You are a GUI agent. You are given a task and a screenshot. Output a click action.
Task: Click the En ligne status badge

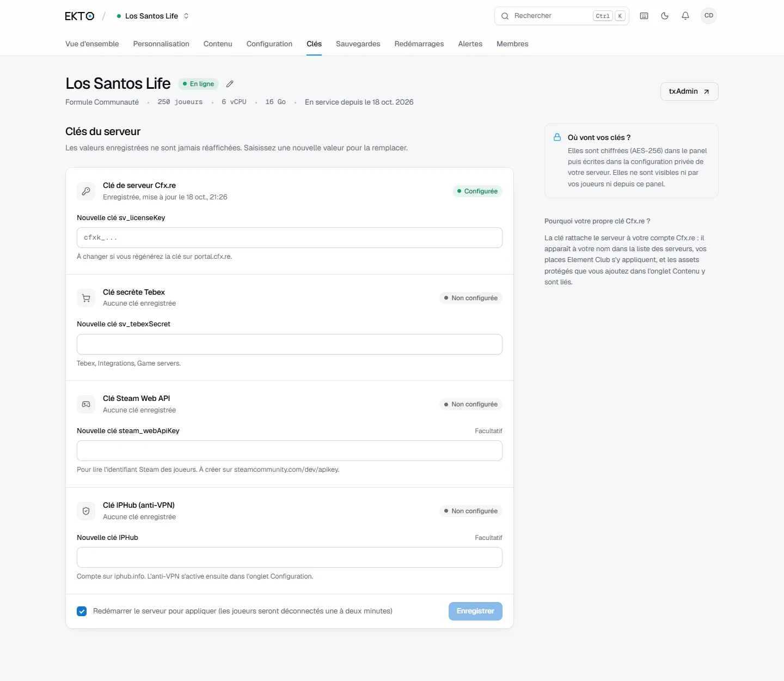pos(199,84)
